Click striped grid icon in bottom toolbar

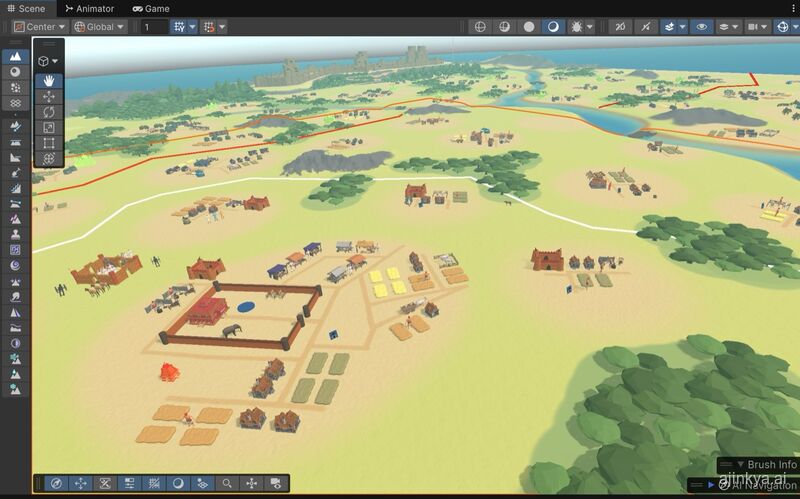(154, 483)
